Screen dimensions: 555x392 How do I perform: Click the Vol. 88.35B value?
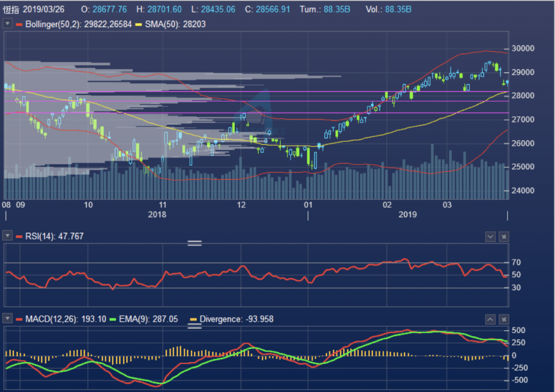[x=398, y=9]
